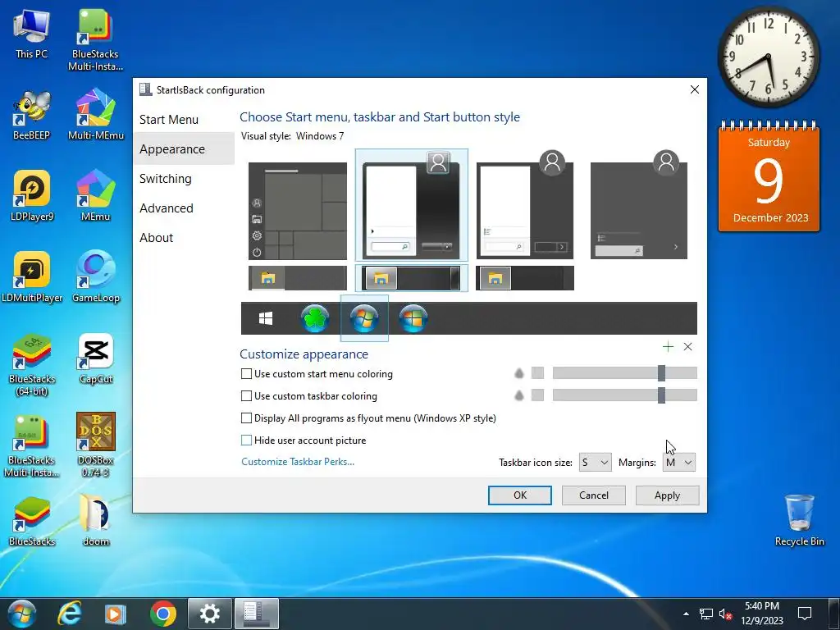
Task: Click the taskbar coloring opacity slider
Action: 624,395
